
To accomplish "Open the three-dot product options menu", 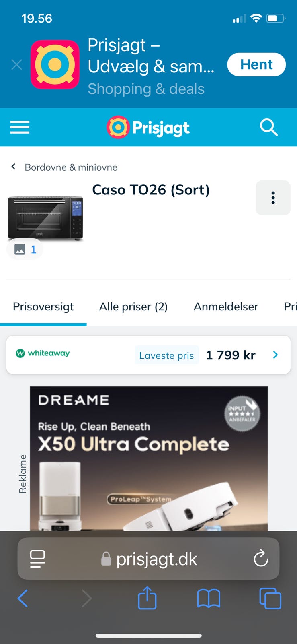I will [273, 198].
